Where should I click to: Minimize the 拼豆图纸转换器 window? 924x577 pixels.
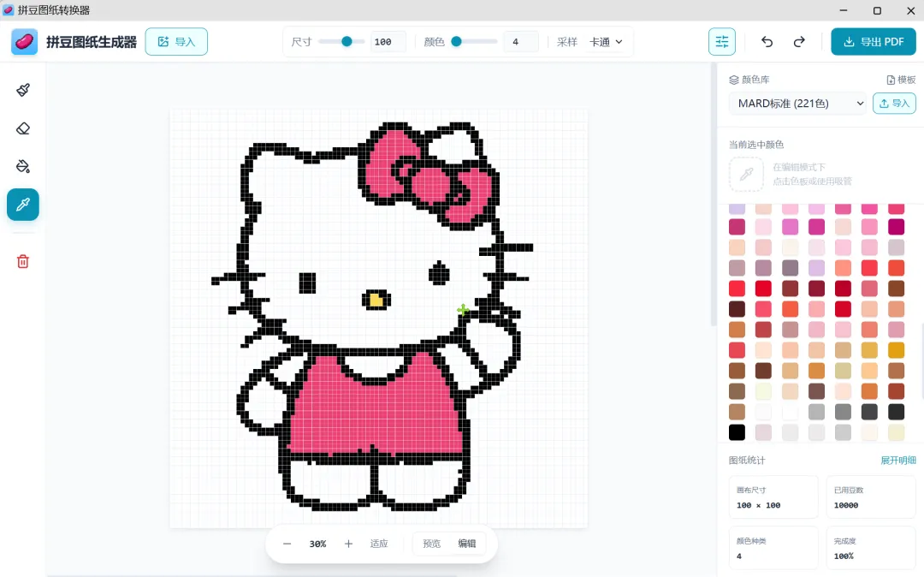844,10
